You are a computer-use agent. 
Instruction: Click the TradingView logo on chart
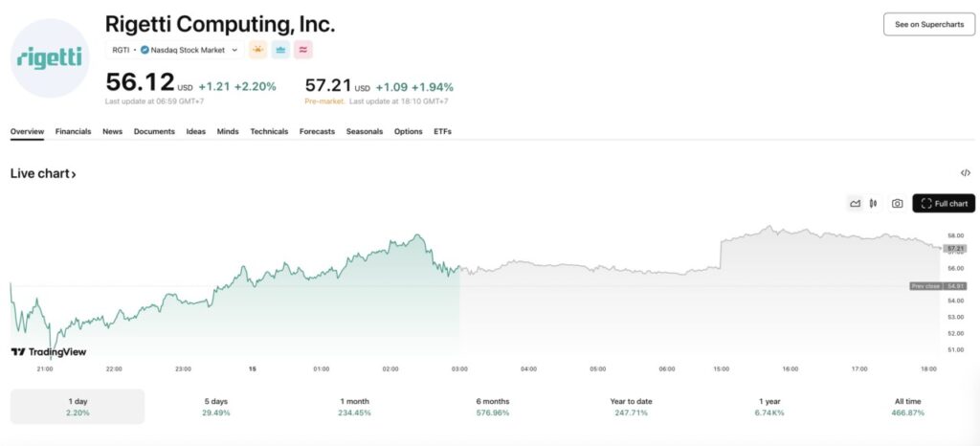[x=48, y=352]
